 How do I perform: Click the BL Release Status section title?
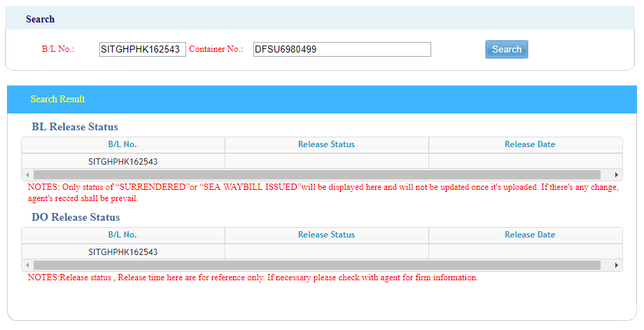(75, 127)
